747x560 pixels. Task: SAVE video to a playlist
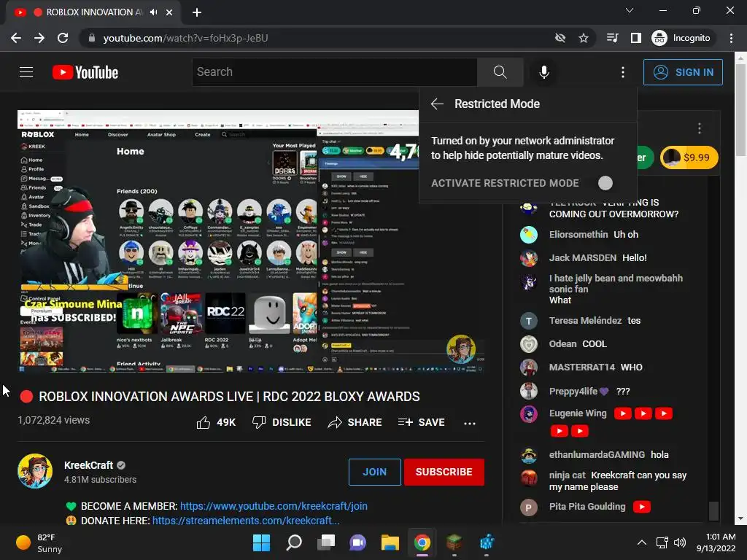coord(421,422)
